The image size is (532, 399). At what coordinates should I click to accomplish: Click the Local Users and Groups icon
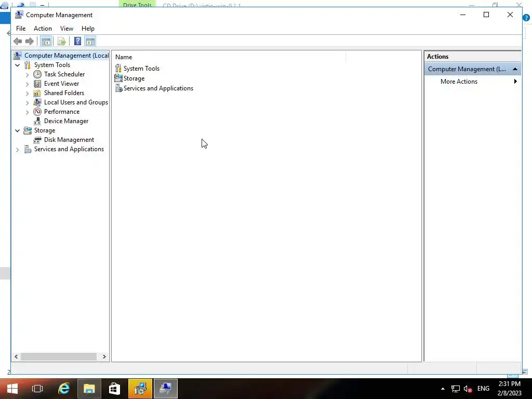37,102
